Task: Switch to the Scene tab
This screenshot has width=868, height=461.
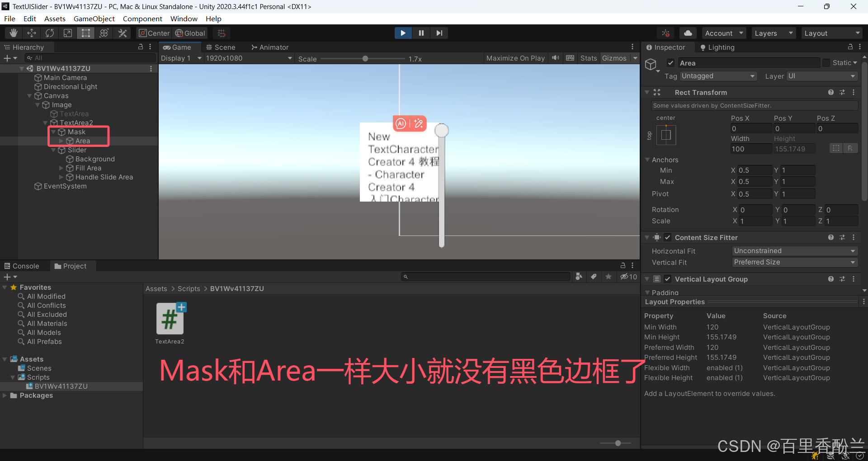Action: pos(221,47)
